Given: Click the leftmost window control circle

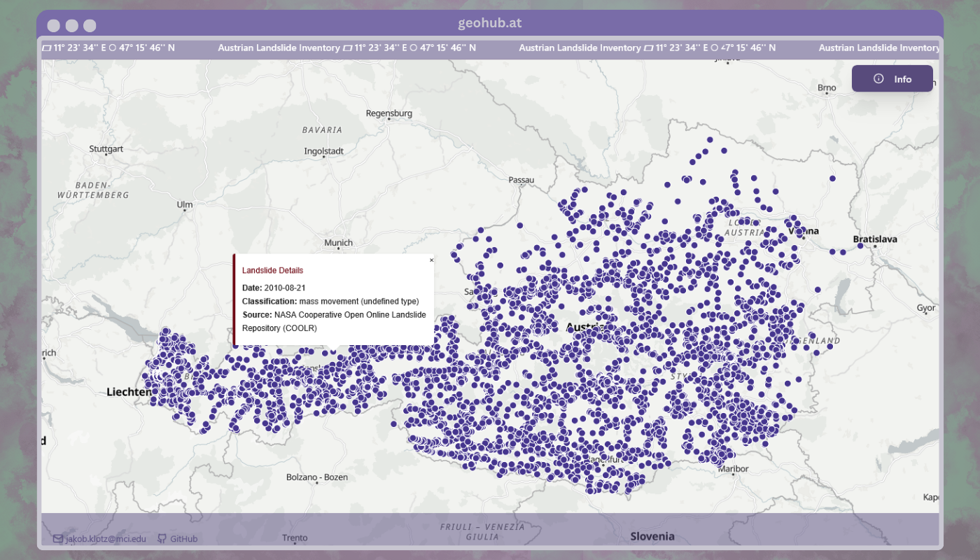Looking at the screenshot, I should [53, 26].
